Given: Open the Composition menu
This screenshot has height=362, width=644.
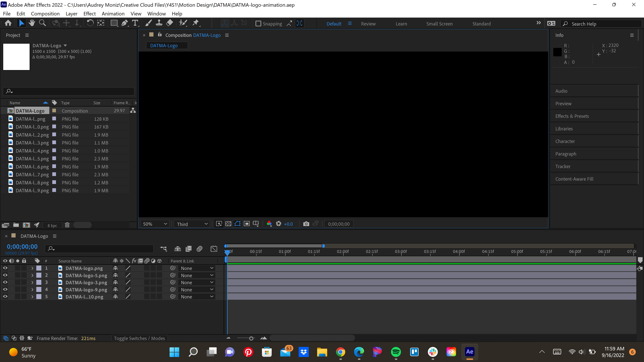Looking at the screenshot, I should (44, 13).
